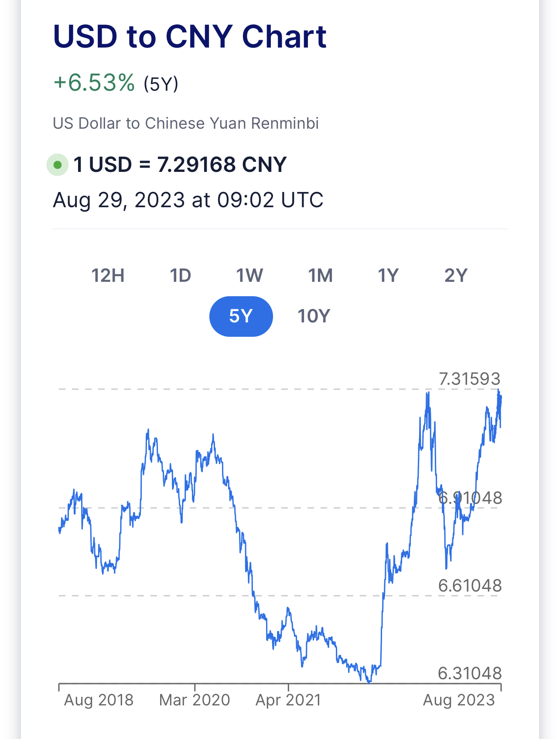This screenshot has height=739, width=560.
Task: Click the Aug 2023 axis label
Action: (x=459, y=700)
